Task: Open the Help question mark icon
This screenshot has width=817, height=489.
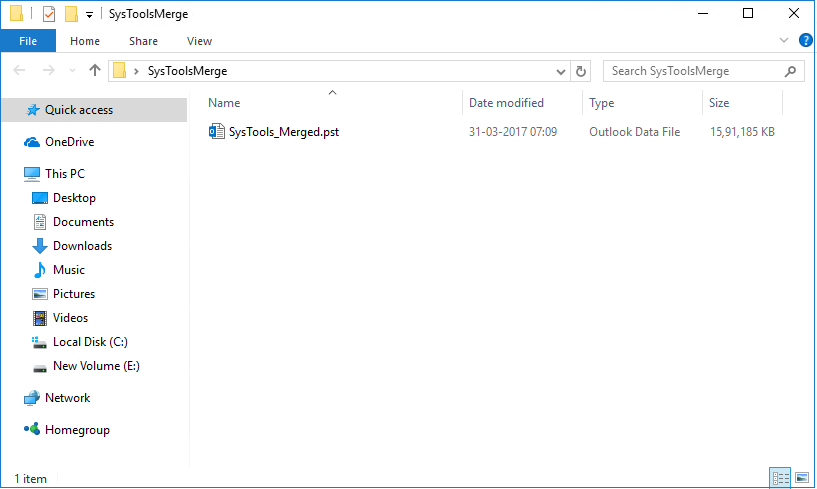Action: coord(805,40)
